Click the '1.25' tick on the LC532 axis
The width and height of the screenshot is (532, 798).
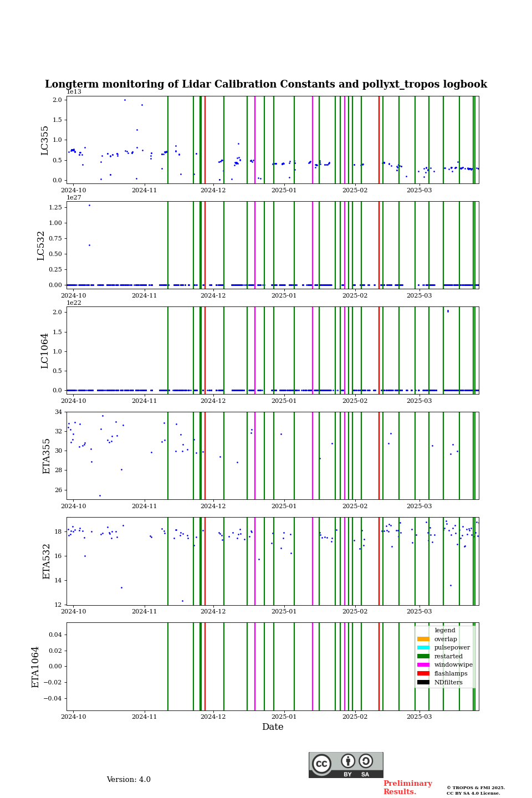pos(54,207)
